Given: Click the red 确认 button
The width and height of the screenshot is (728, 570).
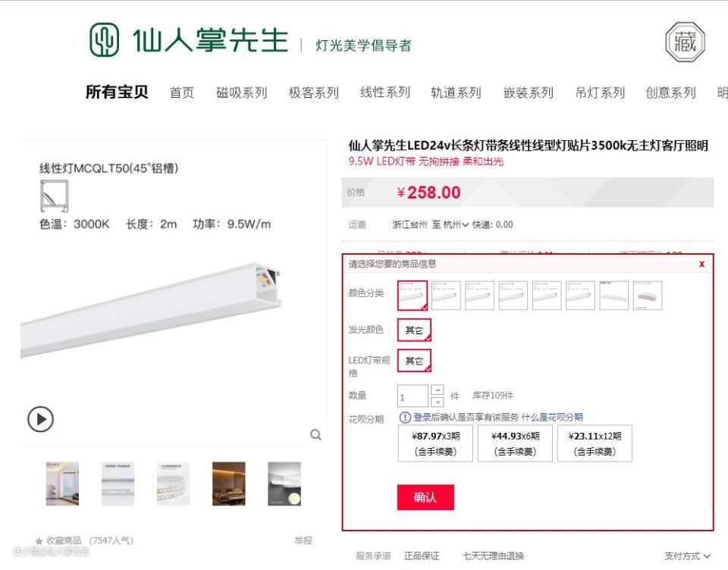Looking at the screenshot, I should tap(425, 497).
